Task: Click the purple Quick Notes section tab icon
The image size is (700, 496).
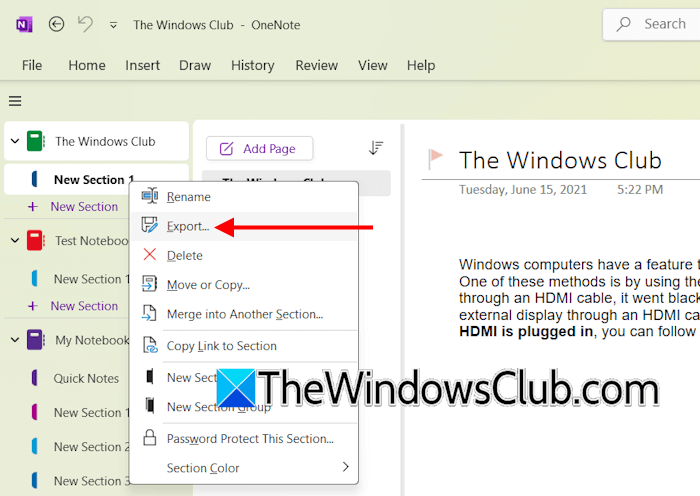Action: coord(34,378)
